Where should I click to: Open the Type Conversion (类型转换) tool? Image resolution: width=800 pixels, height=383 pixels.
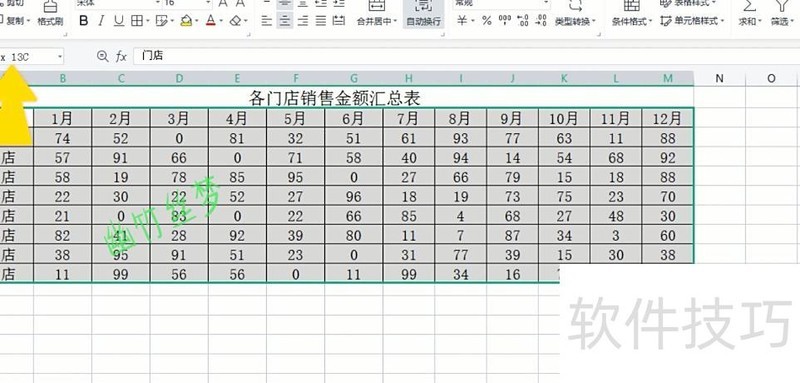pos(576,14)
